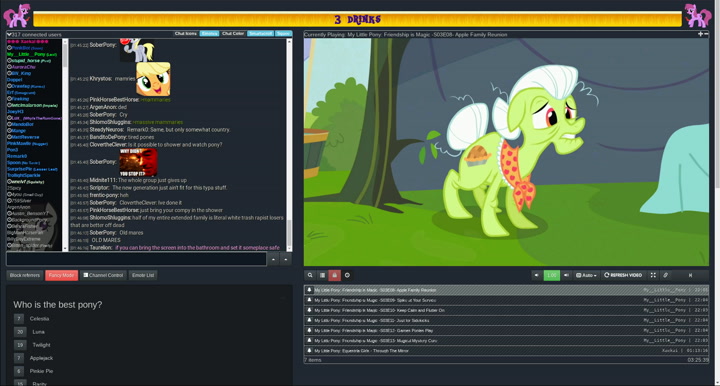Open the Auto quality dropdown
720x386 pixels.
tap(586, 275)
